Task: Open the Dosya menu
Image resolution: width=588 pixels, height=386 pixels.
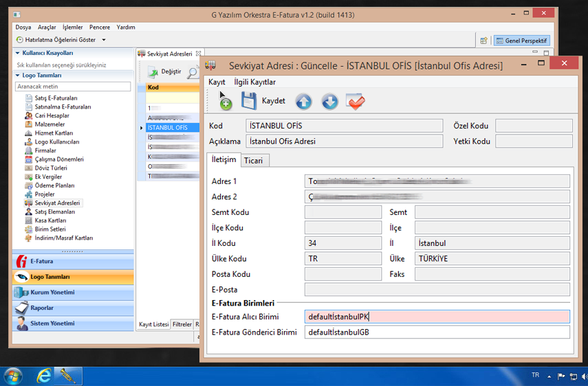Action: (23, 27)
